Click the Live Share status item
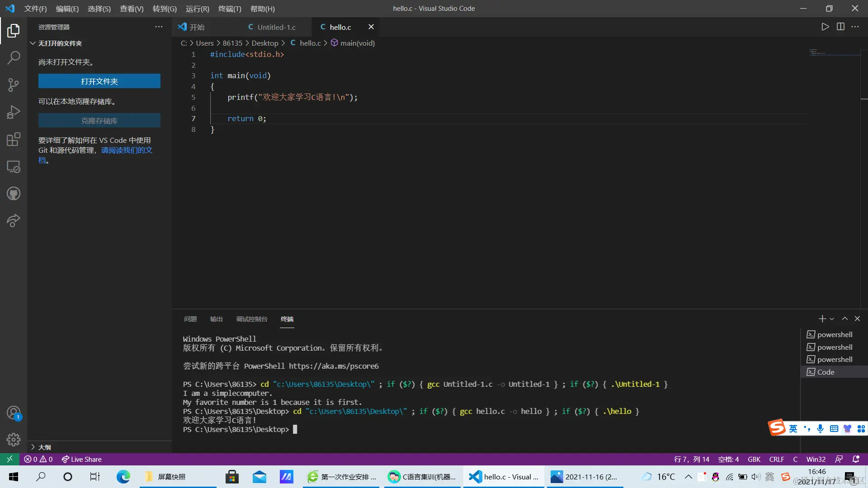This screenshot has width=868, height=488. (82, 459)
